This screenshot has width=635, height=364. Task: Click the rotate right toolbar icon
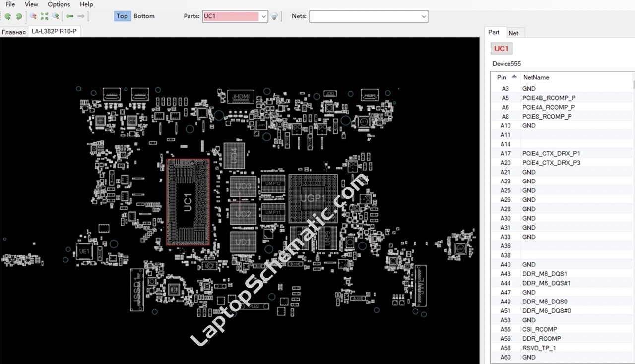[19, 16]
